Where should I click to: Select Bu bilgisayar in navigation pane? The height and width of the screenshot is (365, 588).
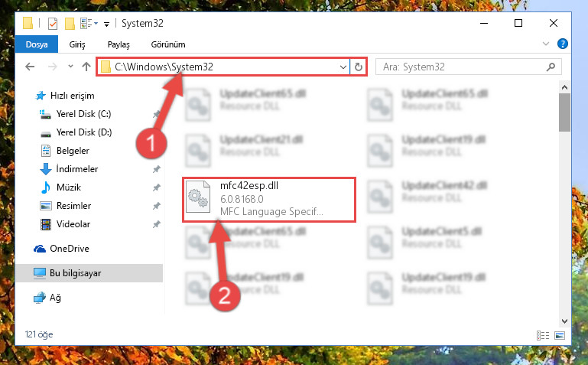point(89,273)
